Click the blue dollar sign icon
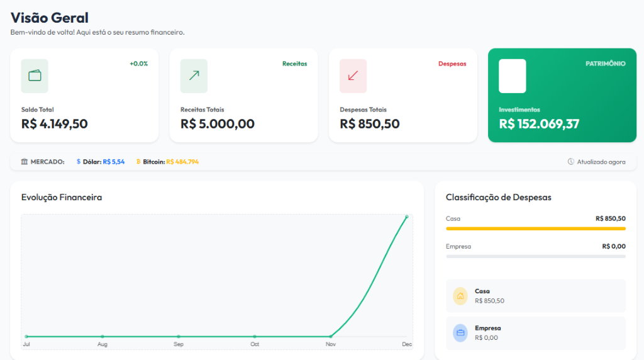This screenshot has width=644, height=360. 79,162
